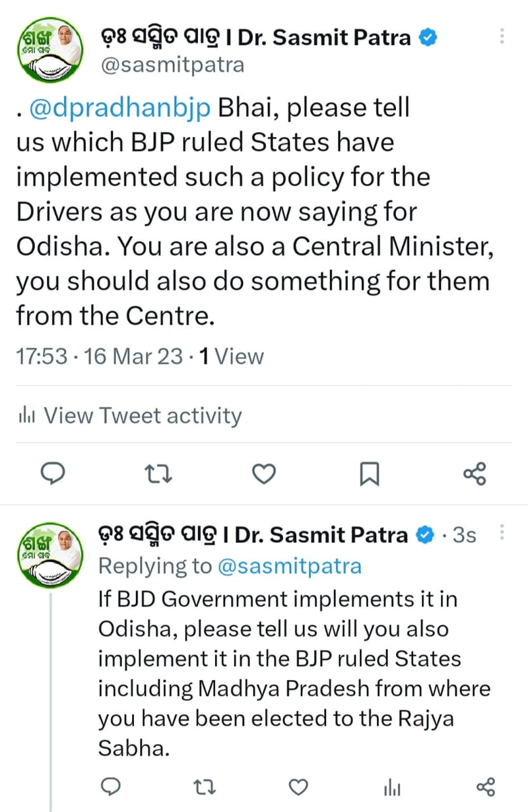Screen dimensions: 528x812
Task: Open profile picture on the reply tweet
Action: 48,553
